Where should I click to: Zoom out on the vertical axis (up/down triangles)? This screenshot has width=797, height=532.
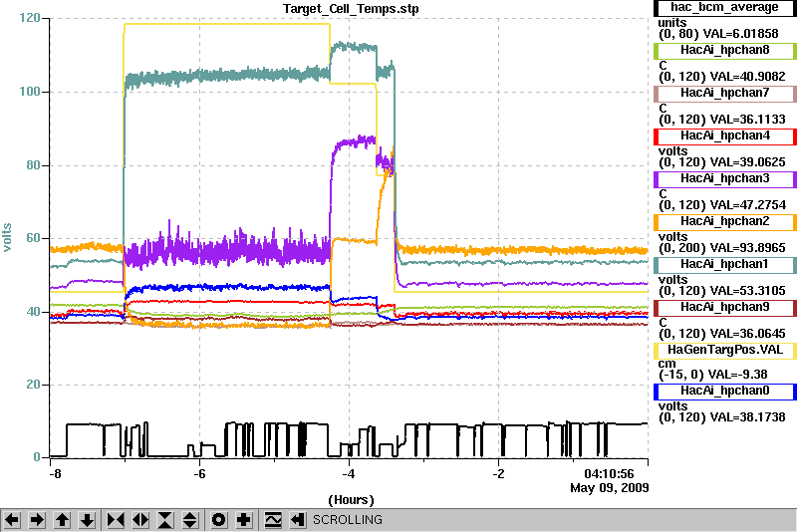pyautogui.click(x=190, y=520)
